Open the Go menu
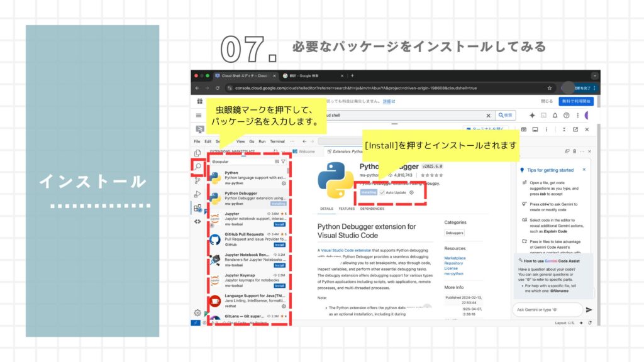 [x=252, y=141]
